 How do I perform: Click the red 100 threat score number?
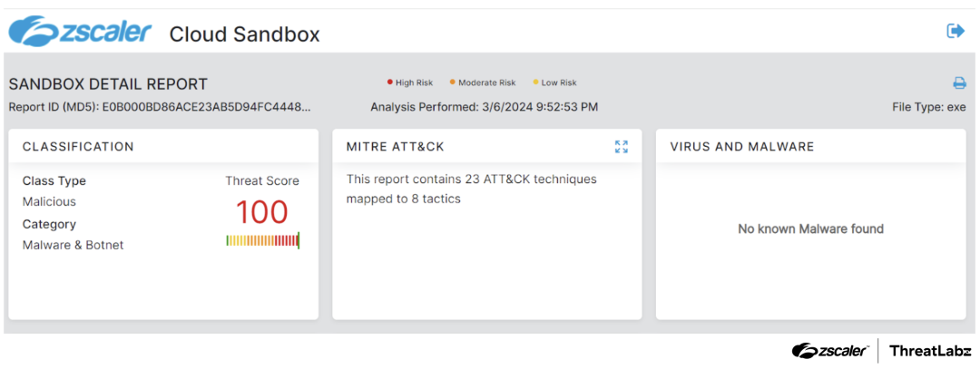point(261,213)
